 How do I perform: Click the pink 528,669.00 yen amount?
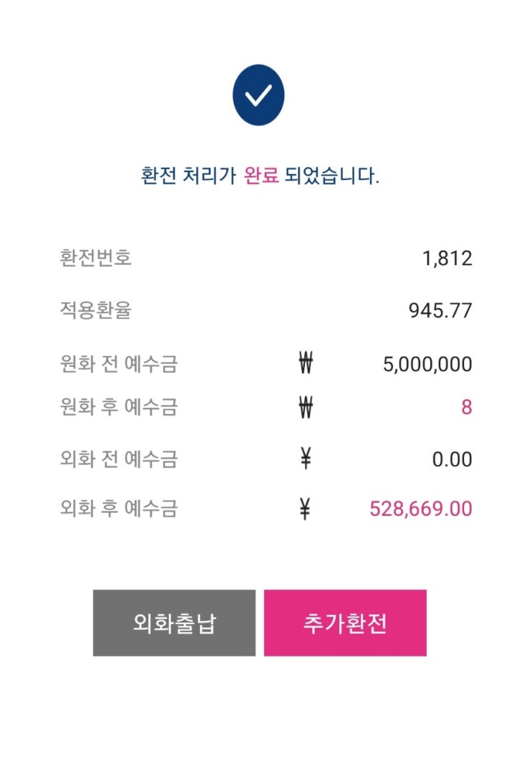(x=420, y=509)
